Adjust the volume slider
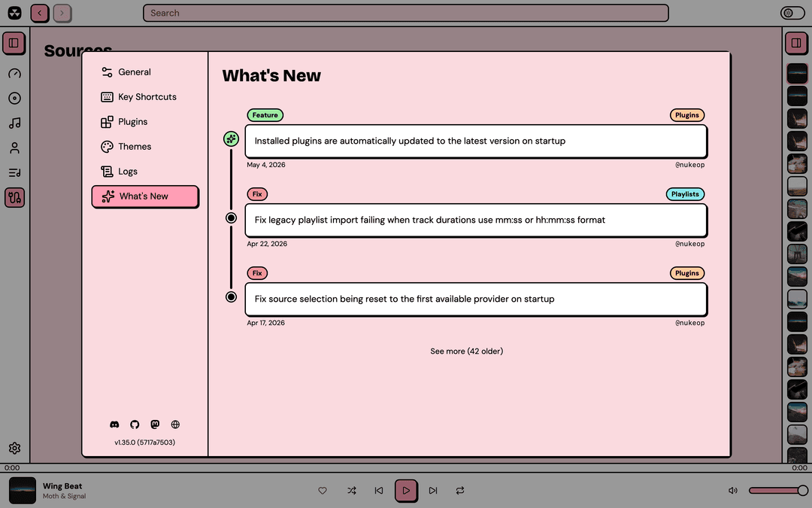This screenshot has width=812, height=508. click(778, 491)
